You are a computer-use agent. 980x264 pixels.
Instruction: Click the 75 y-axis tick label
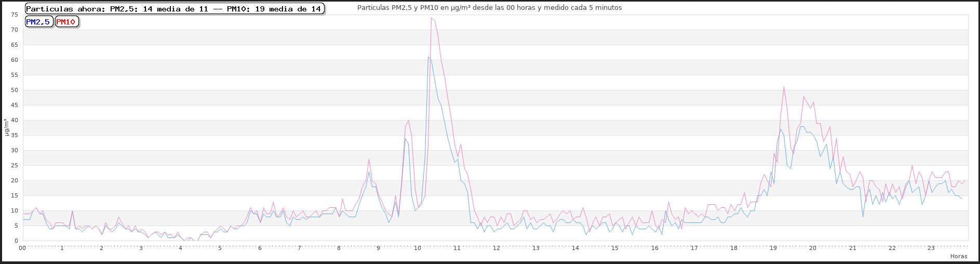(15, 15)
